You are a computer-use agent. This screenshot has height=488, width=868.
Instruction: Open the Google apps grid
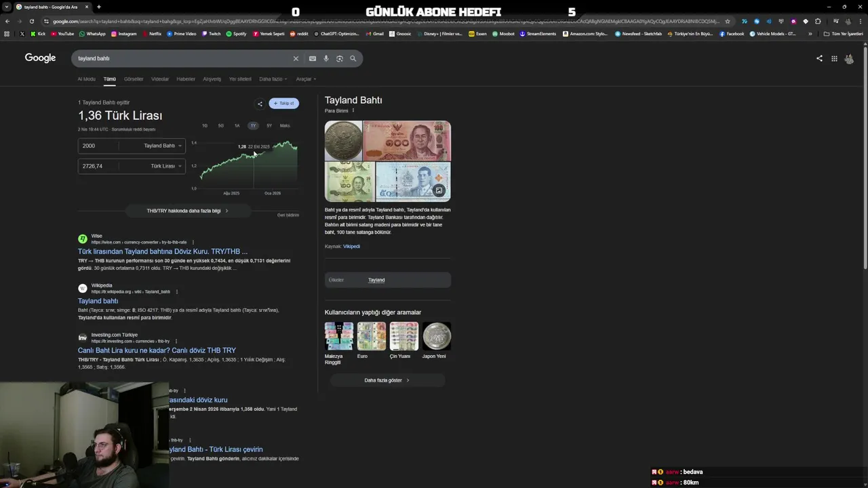pos(834,58)
